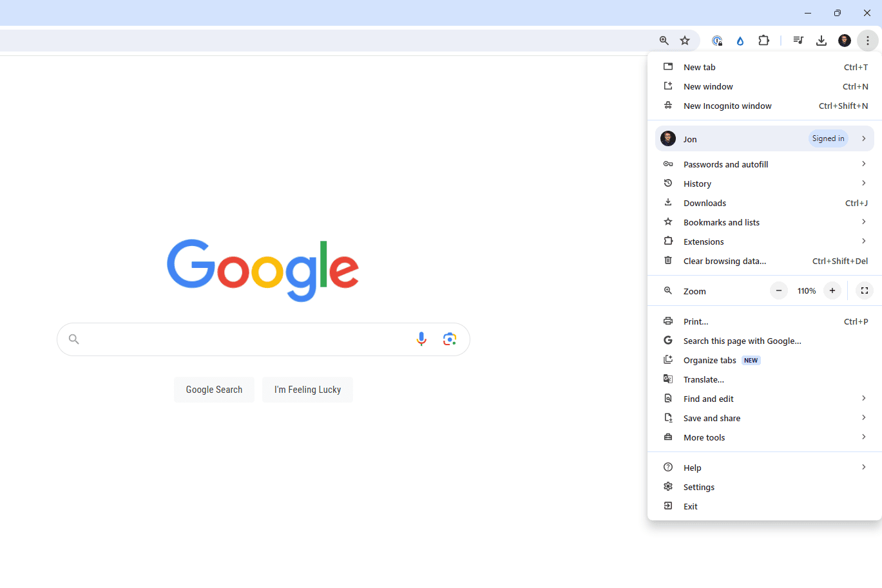Select New Incognito window menu item
The image size is (882, 588).
tap(727, 106)
